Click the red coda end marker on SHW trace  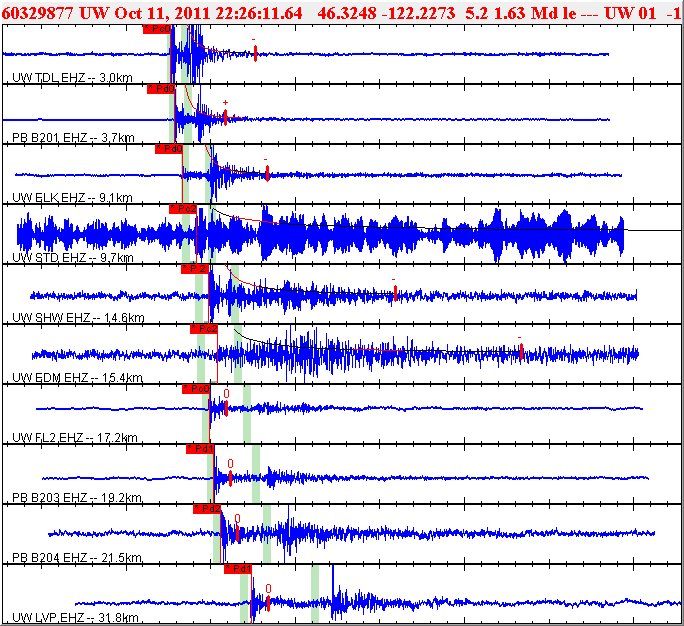[395, 293]
